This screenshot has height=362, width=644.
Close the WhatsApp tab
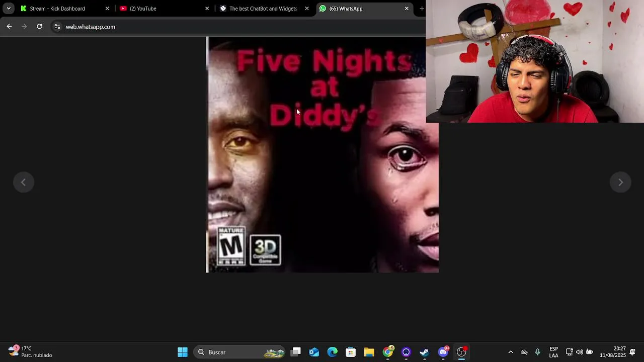[407, 9]
